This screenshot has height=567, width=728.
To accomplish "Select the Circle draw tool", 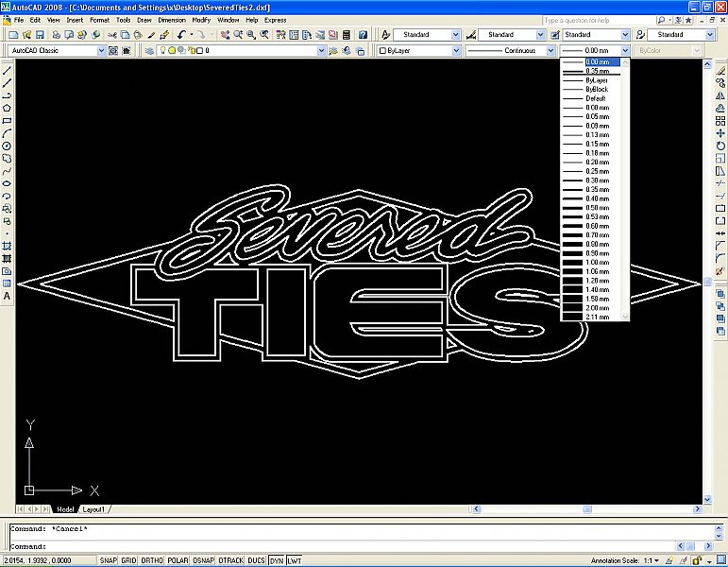I will [x=8, y=146].
